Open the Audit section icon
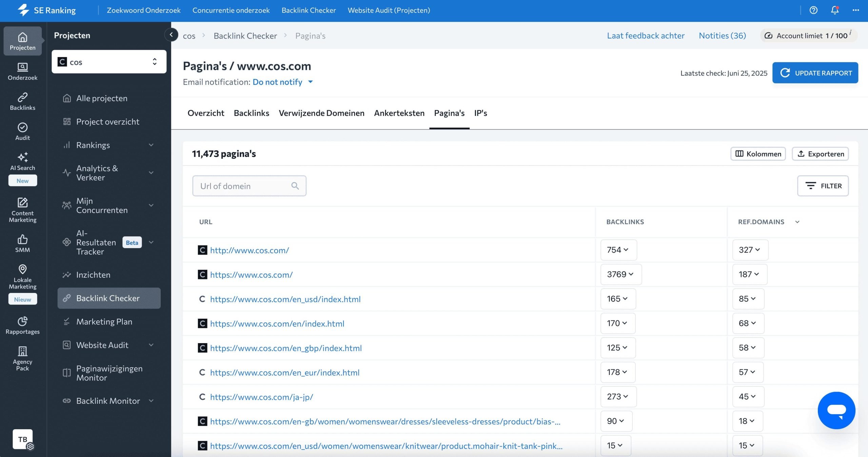Screen dimensions: 868x457 pyautogui.click(x=22, y=132)
